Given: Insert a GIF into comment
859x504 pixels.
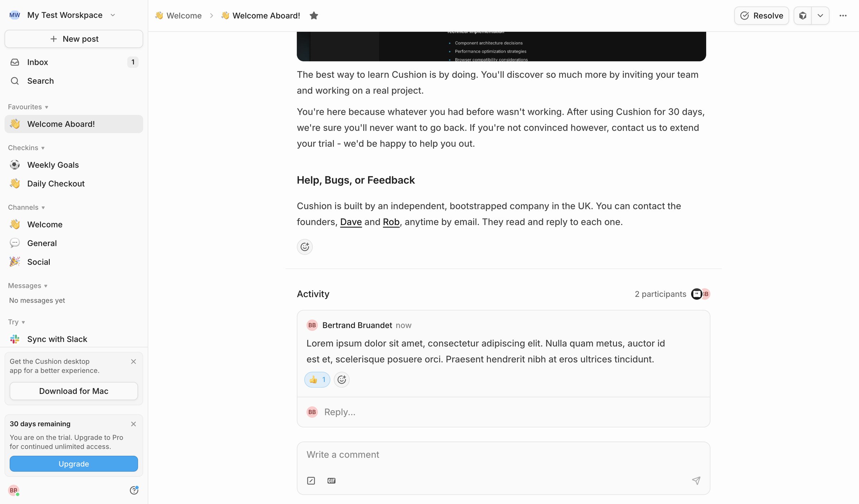Looking at the screenshot, I should click(x=331, y=481).
